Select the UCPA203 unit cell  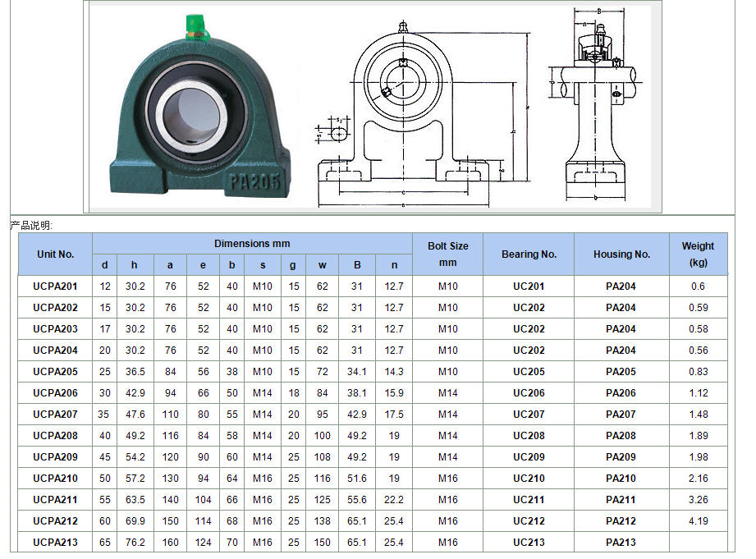(x=56, y=328)
